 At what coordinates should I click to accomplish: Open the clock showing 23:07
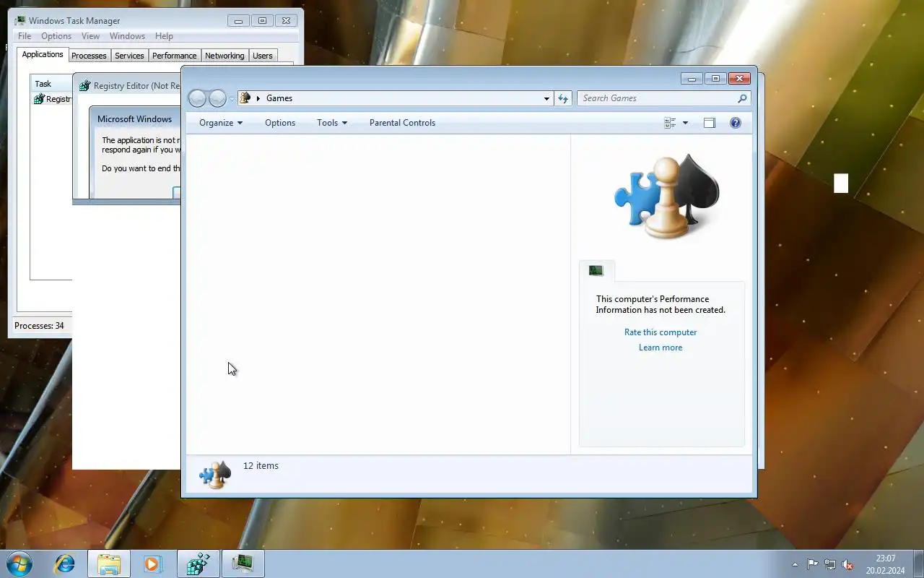(886, 564)
